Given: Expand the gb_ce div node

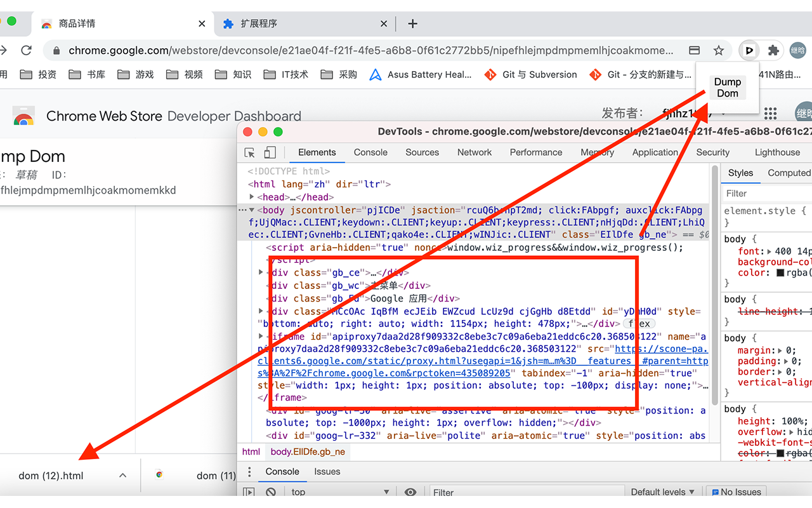Looking at the screenshot, I should point(261,272).
